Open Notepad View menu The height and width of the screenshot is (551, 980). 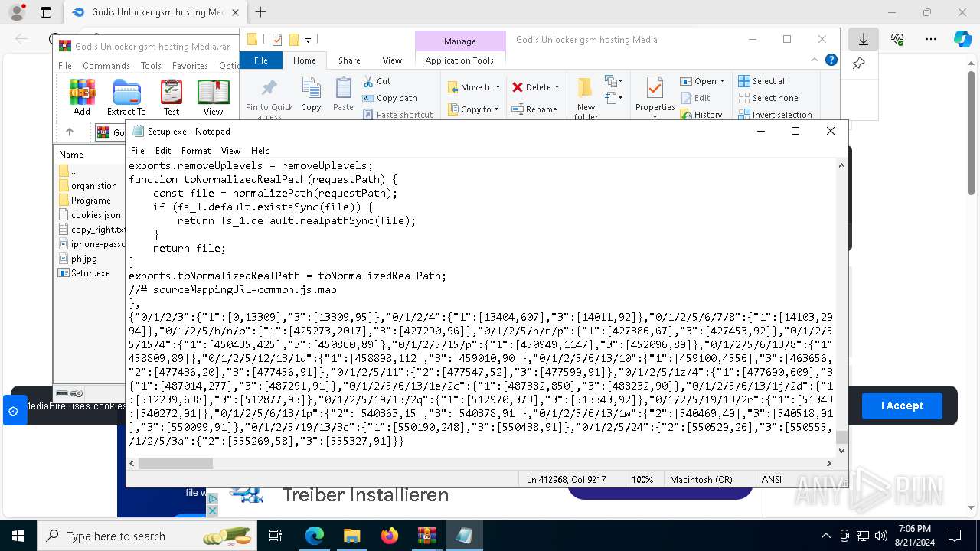click(230, 151)
